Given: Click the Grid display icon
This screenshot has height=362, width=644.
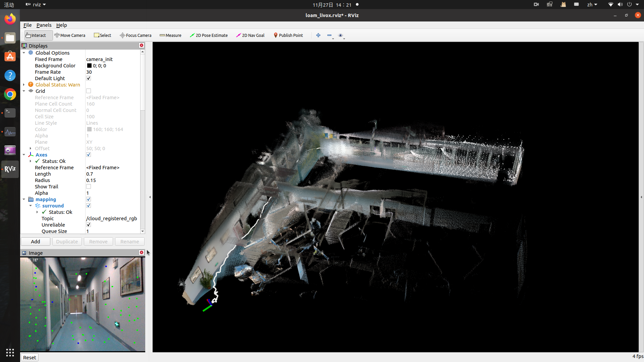Looking at the screenshot, I should [x=31, y=91].
